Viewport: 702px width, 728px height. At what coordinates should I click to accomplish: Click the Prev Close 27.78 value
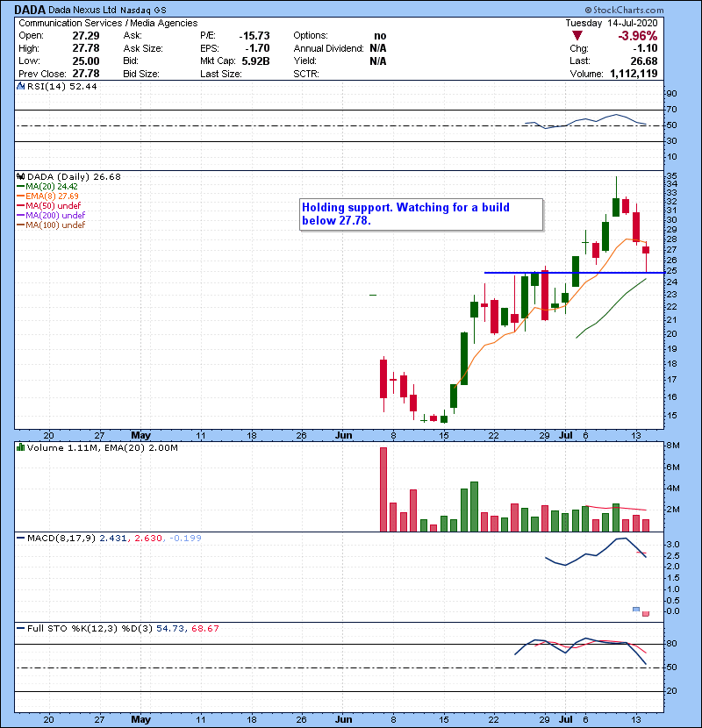click(x=86, y=74)
